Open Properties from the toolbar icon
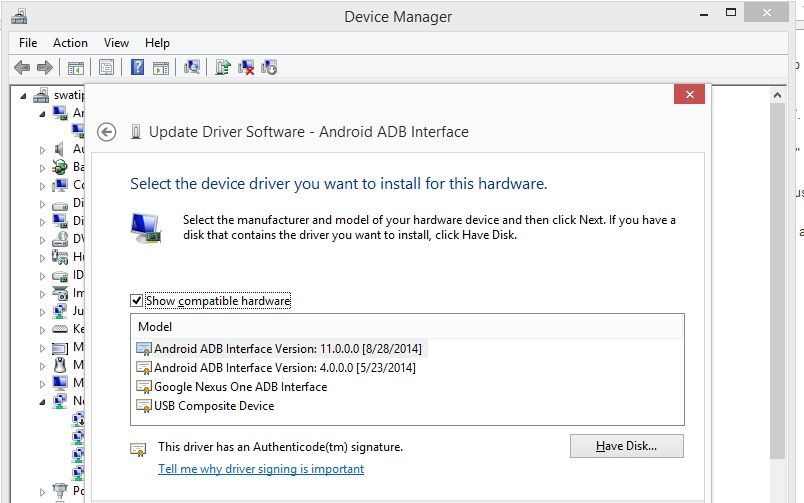804x503 pixels. pyautogui.click(x=105, y=68)
